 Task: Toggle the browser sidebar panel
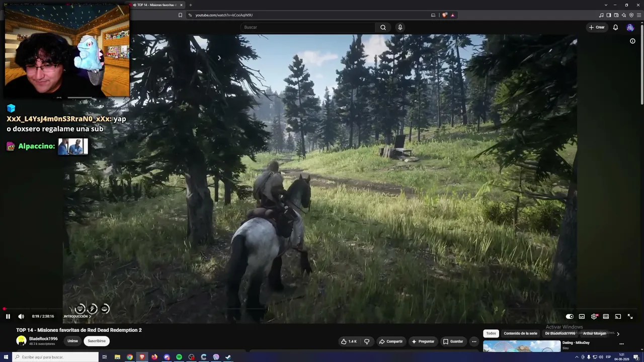pos(609,15)
